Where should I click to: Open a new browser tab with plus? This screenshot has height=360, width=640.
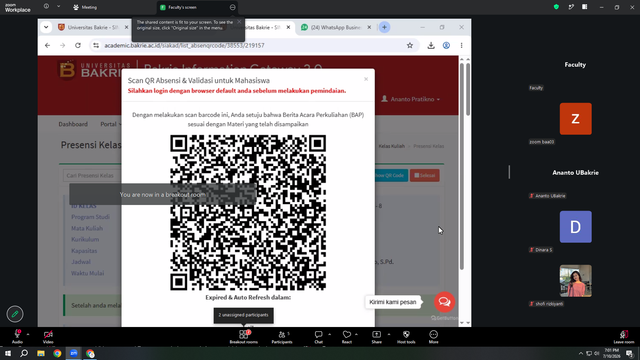[x=384, y=27]
